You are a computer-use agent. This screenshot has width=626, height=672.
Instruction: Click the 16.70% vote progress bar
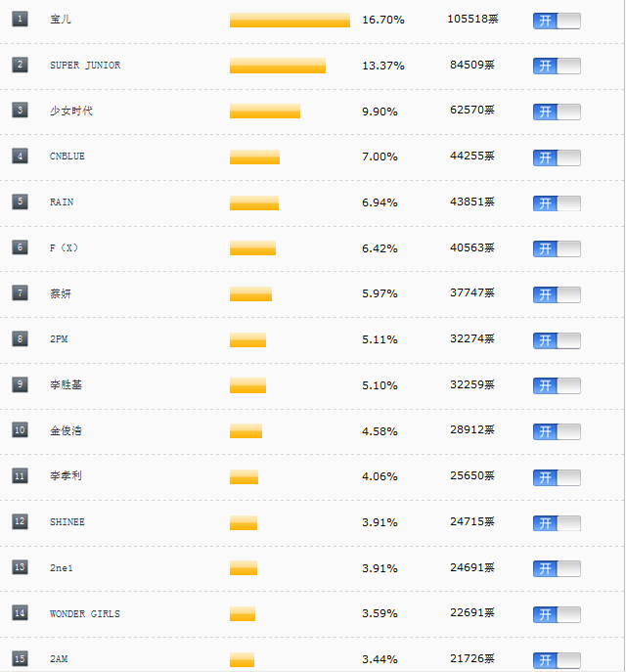[x=290, y=21]
